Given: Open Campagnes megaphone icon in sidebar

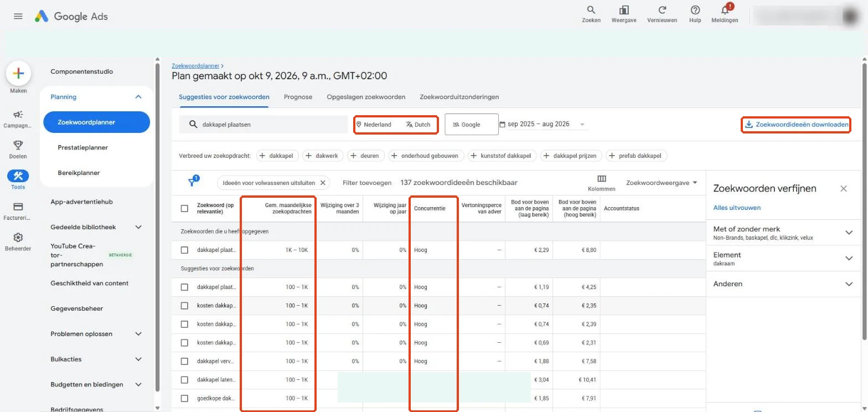Looking at the screenshot, I should (18, 115).
